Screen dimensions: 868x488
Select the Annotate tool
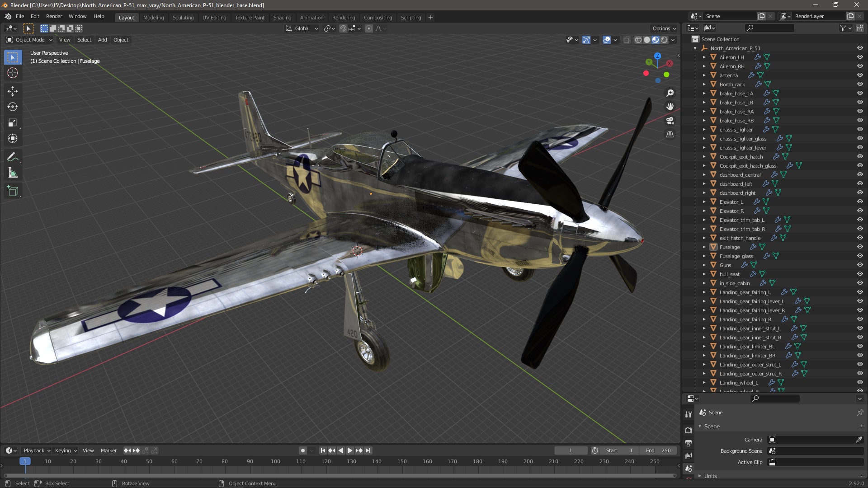pyautogui.click(x=13, y=157)
